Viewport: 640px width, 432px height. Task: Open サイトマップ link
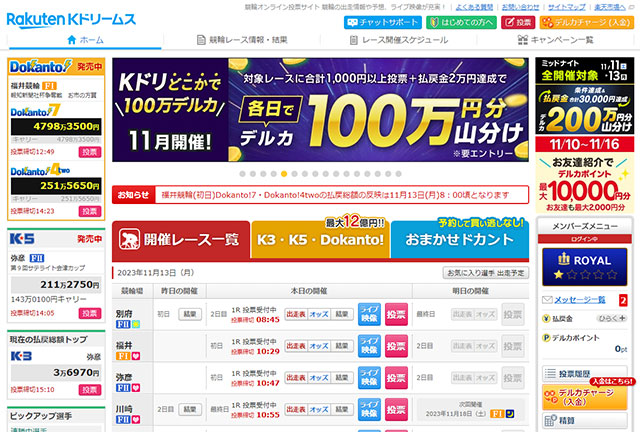point(567,7)
